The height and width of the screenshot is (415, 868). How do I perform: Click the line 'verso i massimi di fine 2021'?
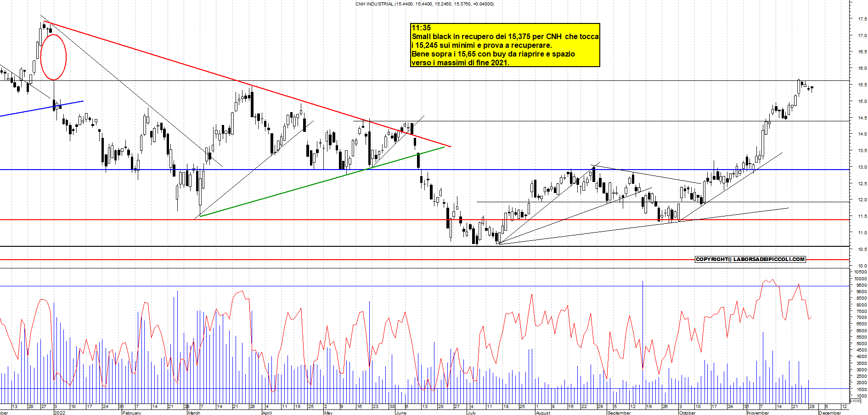(460, 63)
